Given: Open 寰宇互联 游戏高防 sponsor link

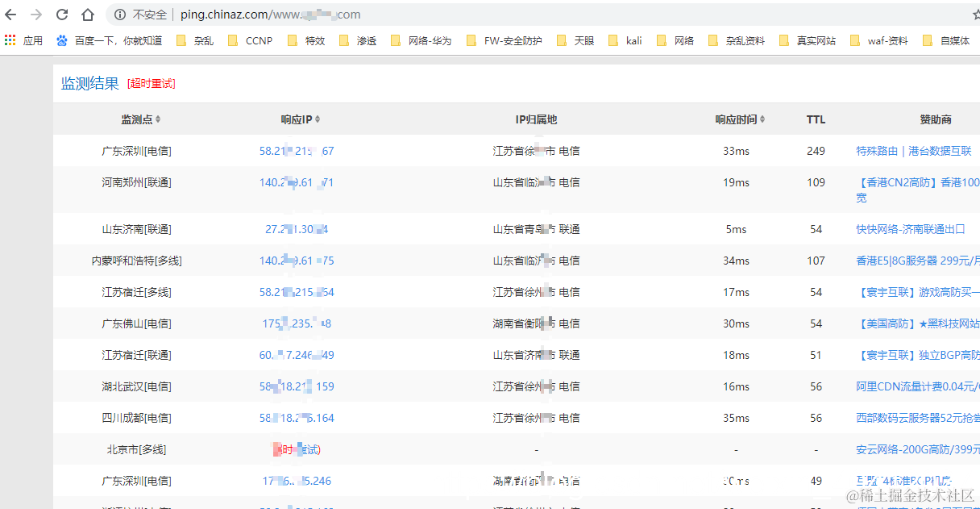Looking at the screenshot, I should point(918,292).
